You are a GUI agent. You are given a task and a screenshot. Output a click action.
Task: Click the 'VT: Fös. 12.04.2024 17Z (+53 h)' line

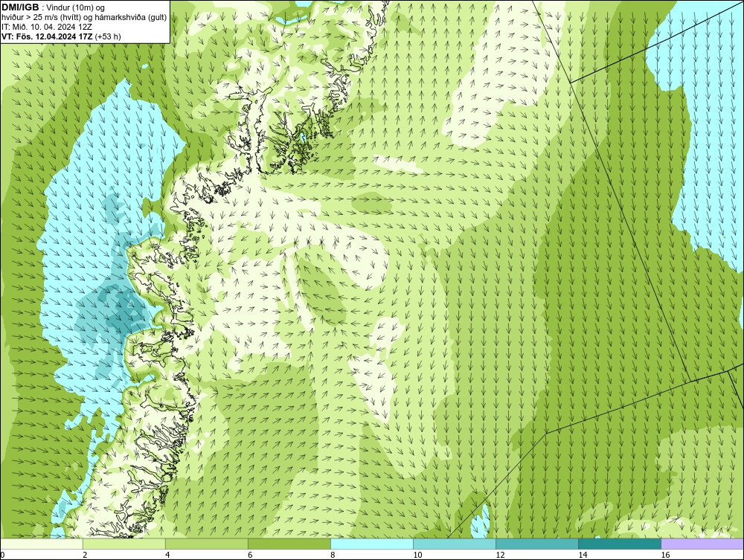[x=61, y=36]
